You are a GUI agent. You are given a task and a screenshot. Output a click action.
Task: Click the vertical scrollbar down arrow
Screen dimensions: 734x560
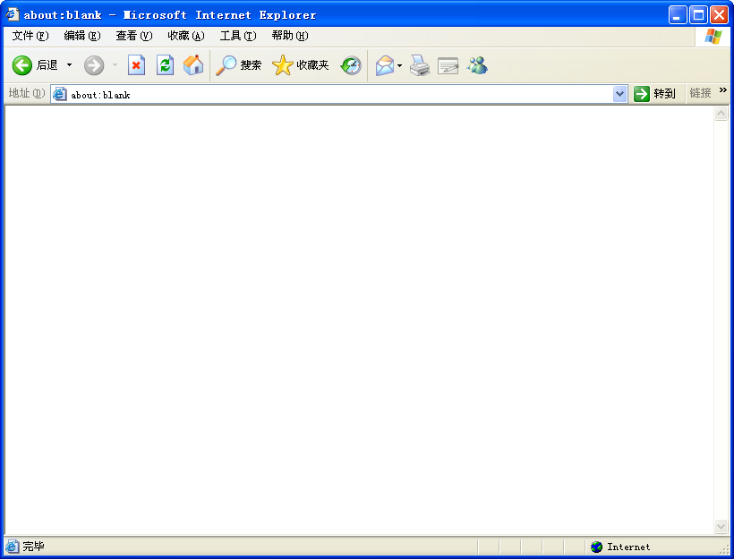coord(721,526)
